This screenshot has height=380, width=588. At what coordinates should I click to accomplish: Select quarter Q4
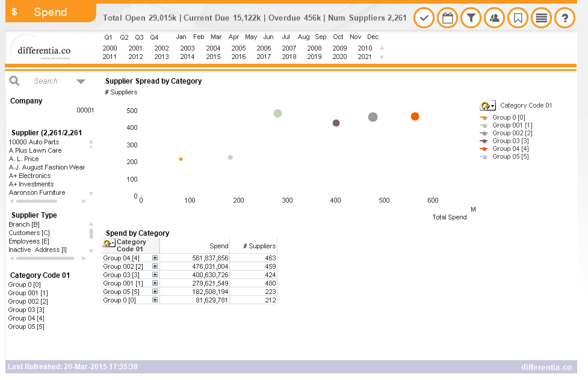tap(154, 37)
